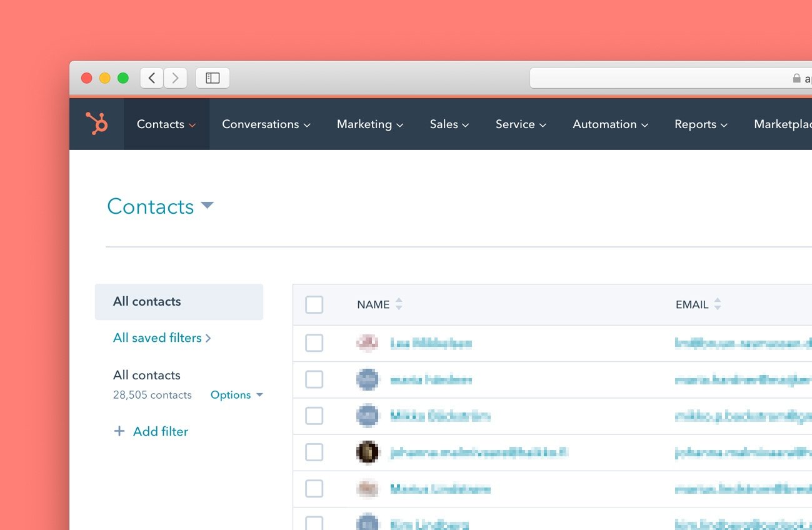The image size is (812, 530).
Task: Go back with the browser back arrow
Action: coord(152,78)
